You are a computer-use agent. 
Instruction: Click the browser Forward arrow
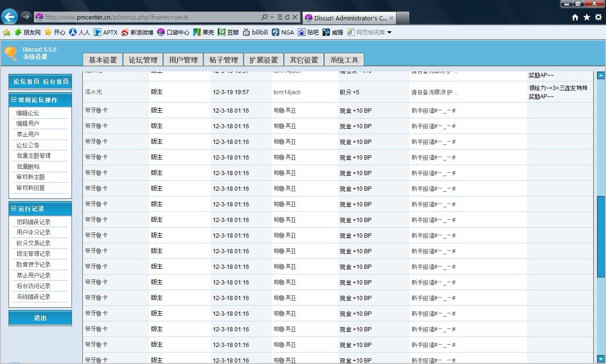point(26,17)
